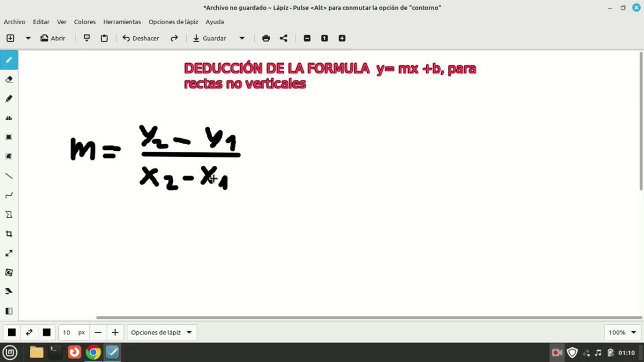Open the save options dropdown arrow

pyautogui.click(x=242, y=38)
